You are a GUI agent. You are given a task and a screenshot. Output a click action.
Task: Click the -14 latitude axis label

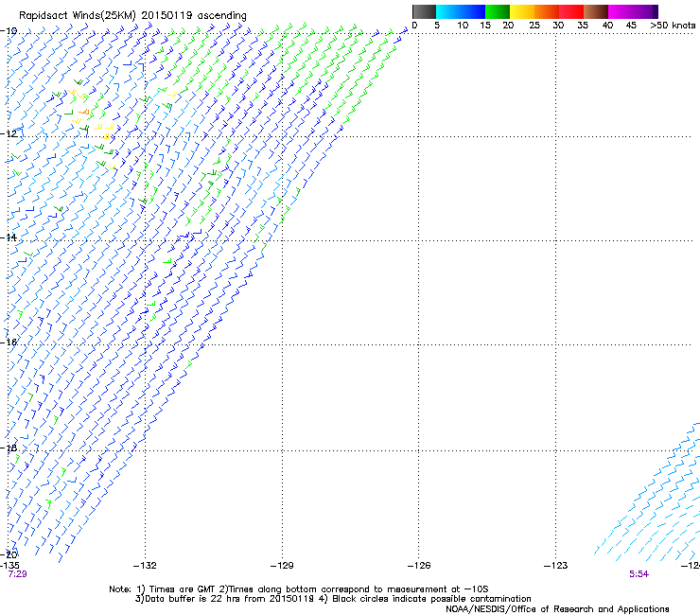9,237
